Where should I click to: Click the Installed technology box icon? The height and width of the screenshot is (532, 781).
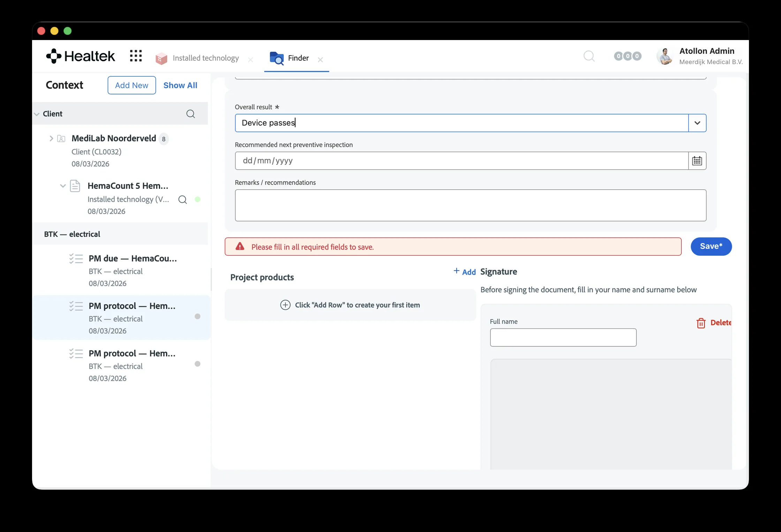[x=161, y=58]
